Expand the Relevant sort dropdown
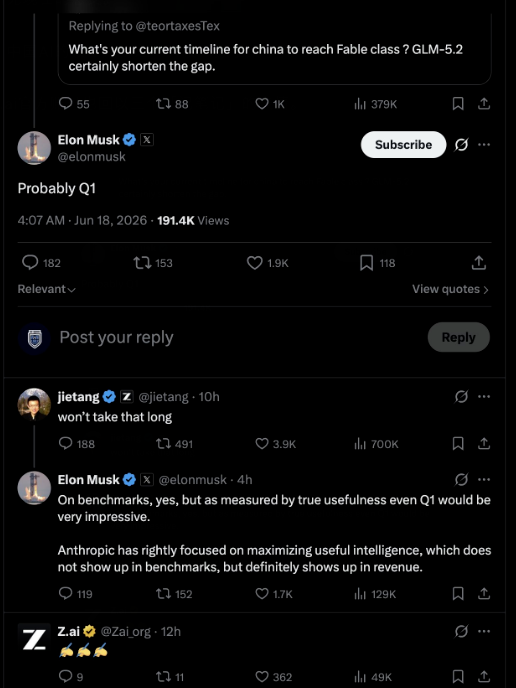 (47, 289)
